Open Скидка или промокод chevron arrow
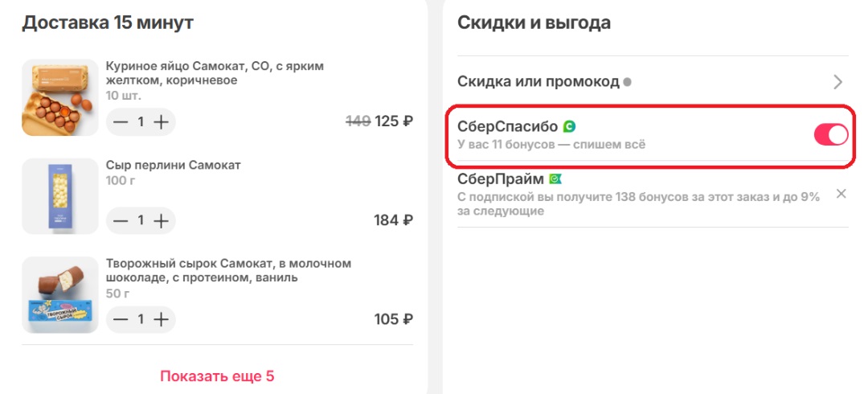This screenshot has width=868, height=394. point(838,83)
